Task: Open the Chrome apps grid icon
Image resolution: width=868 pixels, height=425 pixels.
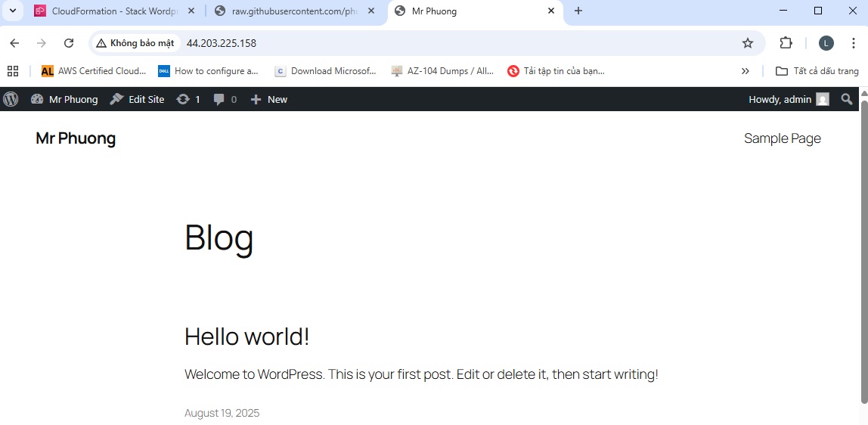Action: (13, 71)
